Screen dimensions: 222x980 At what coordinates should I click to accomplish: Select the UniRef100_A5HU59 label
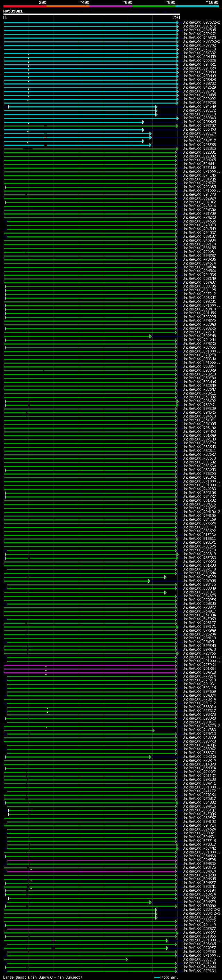[x=199, y=57]
